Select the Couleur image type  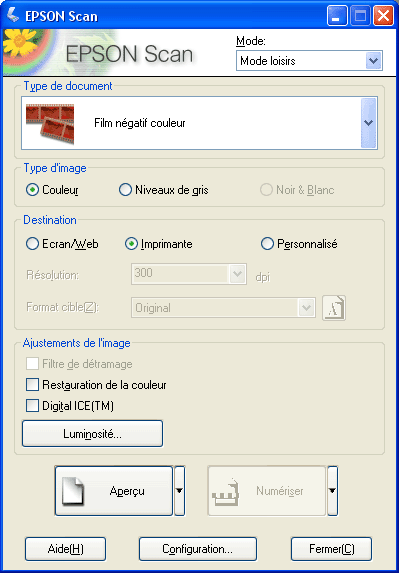(x=52, y=190)
